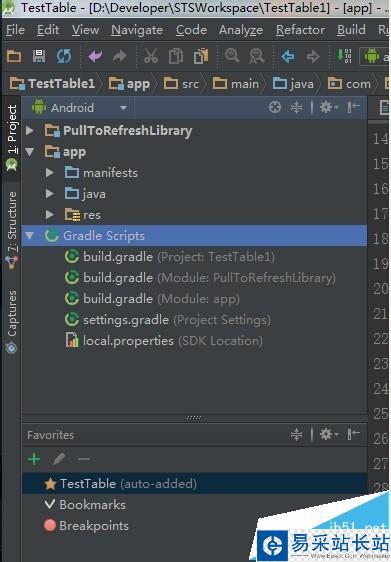Image resolution: width=391 pixels, height=562 pixels.
Task: Click the Forward navigation arrow
Action: tap(313, 56)
